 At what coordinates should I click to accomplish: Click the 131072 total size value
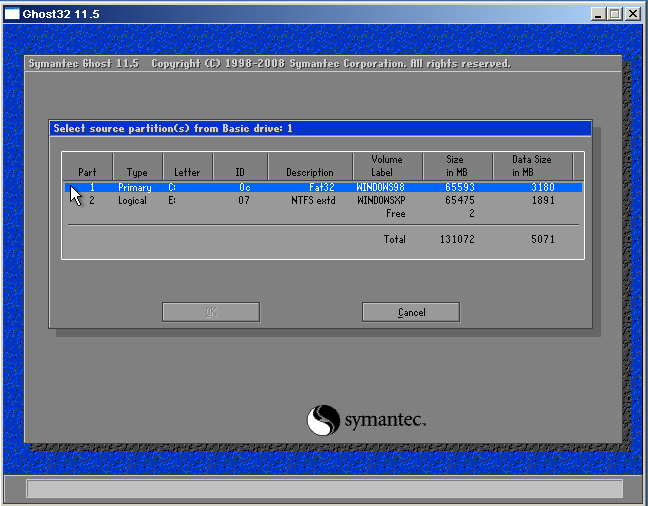click(457, 239)
